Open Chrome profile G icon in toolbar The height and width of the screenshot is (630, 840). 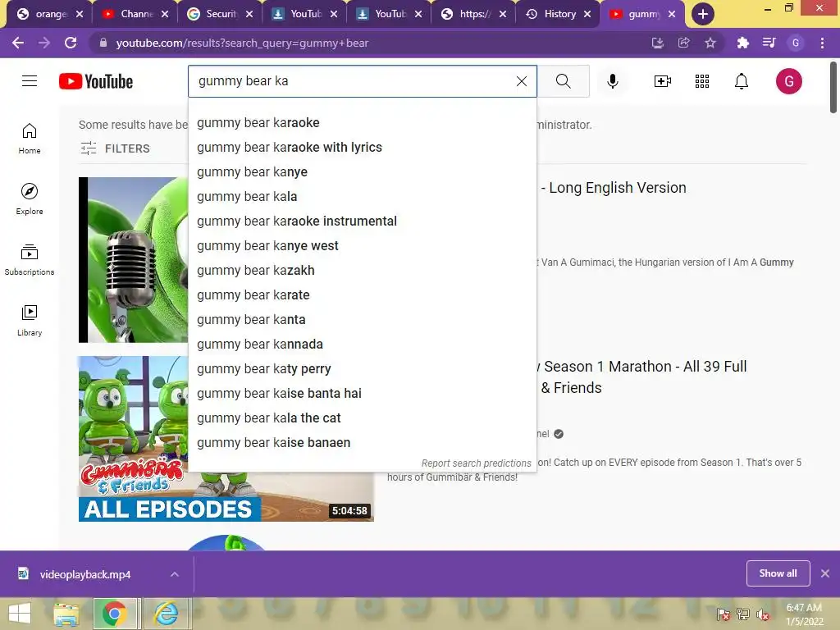pyautogui.click(x=796, y=43)
